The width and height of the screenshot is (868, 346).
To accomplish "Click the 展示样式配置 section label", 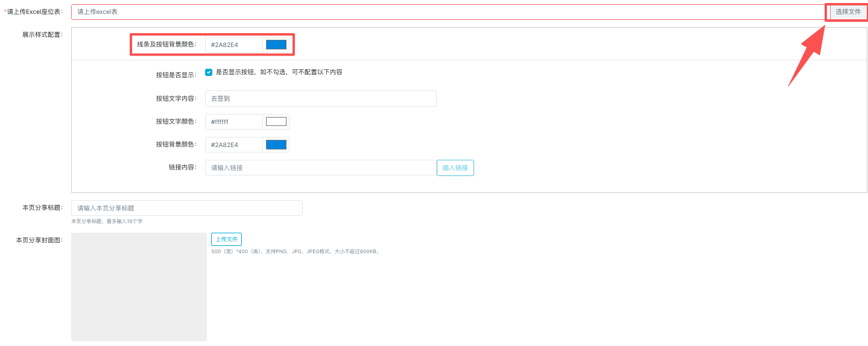I will pos(42,35).
